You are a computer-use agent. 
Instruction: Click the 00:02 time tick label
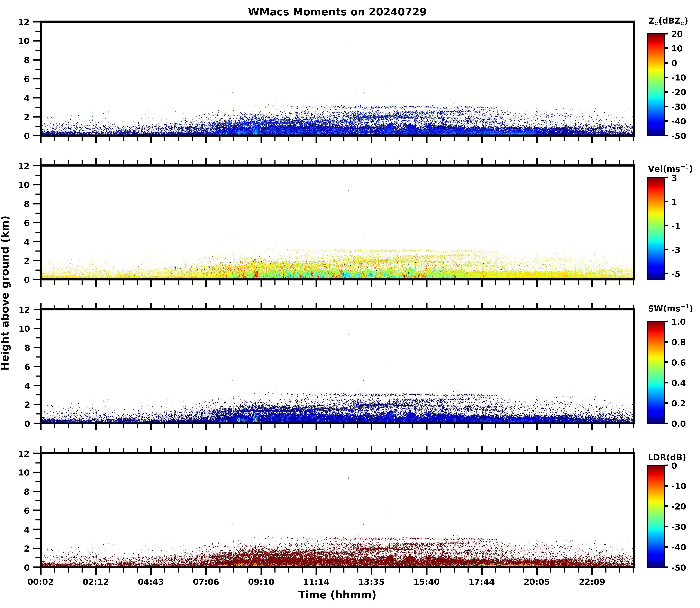point(41,582)
